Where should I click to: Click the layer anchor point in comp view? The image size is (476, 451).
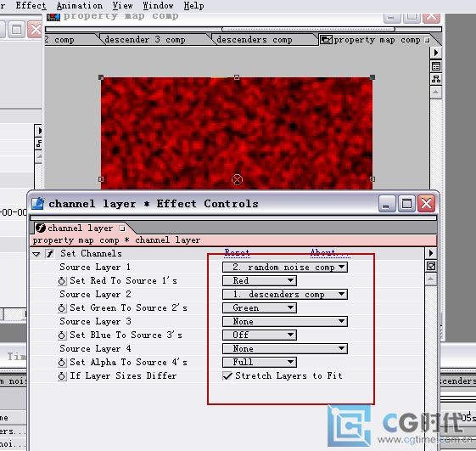tap(237, 179)
